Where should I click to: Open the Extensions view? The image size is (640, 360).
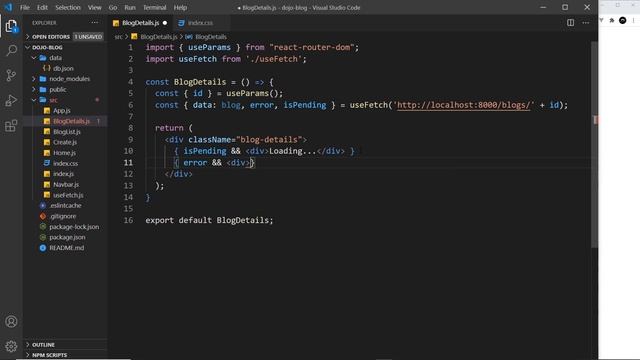11,126
